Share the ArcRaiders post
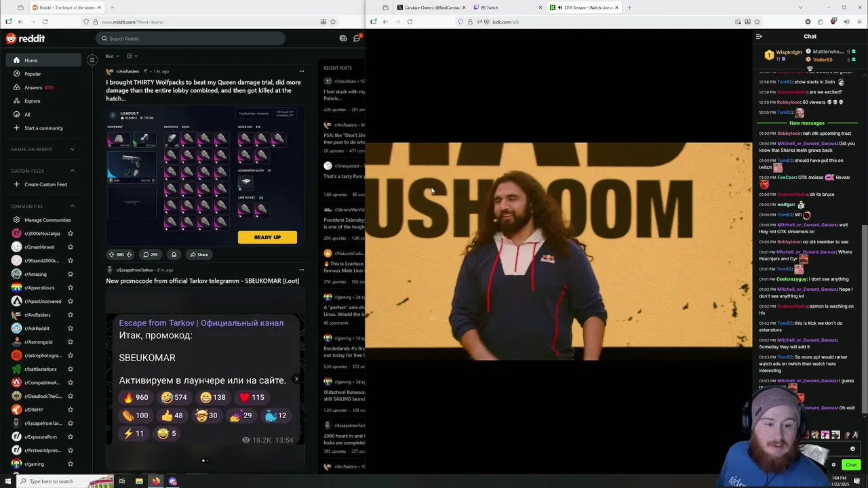 point(199,255)
